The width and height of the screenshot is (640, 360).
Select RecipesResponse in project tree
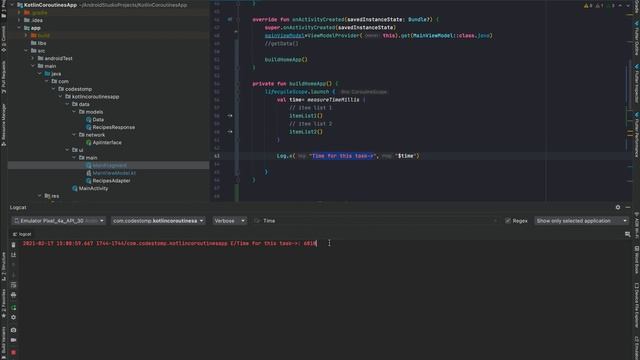tap(110, 127)
